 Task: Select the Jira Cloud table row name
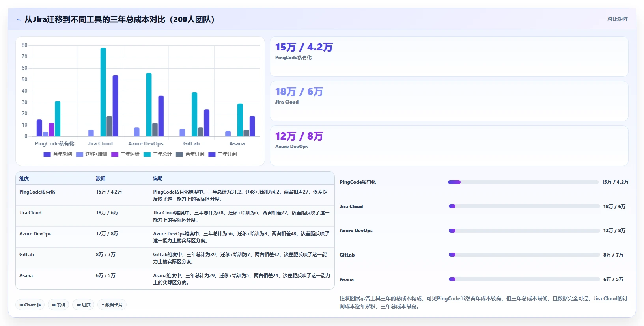pyautogui.click(x=30, y=213)
